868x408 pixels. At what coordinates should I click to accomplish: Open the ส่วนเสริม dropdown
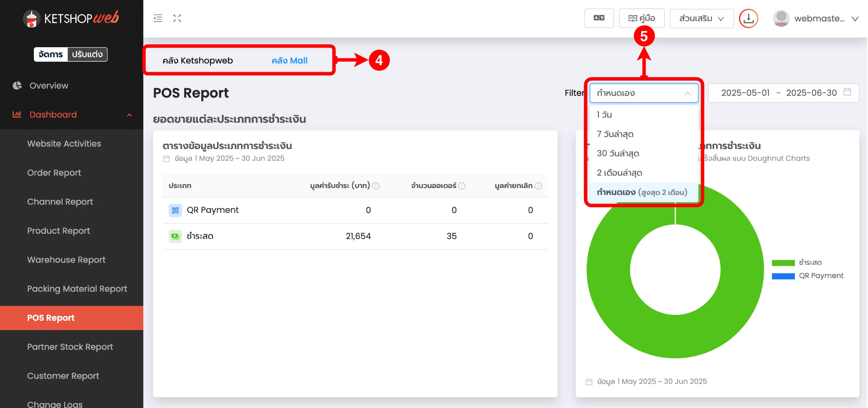pos(701,18)
